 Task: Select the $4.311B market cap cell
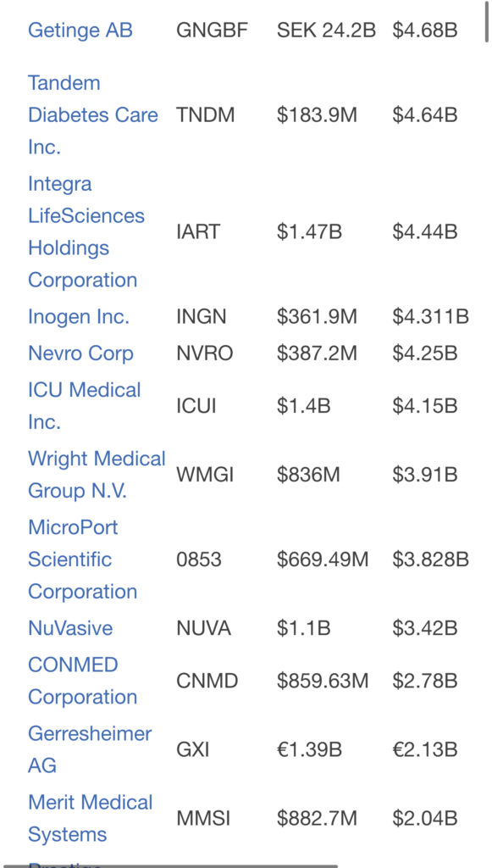click(x=431, y=317)
